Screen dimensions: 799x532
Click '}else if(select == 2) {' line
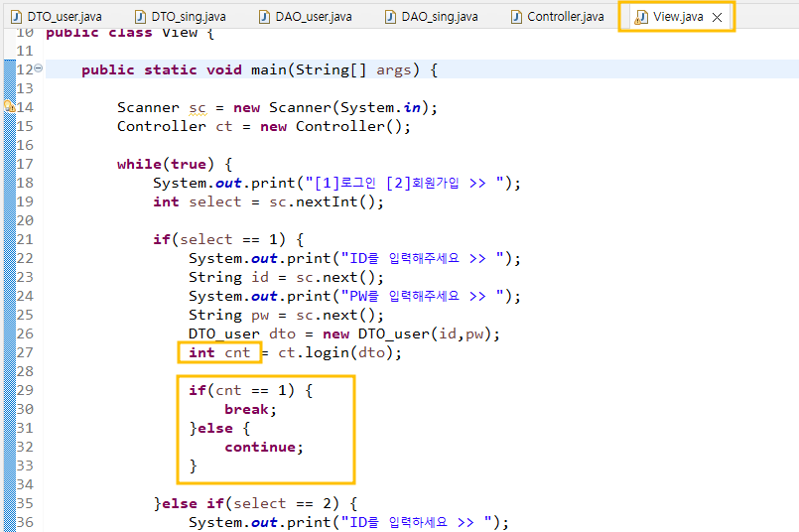click(255, 503)
